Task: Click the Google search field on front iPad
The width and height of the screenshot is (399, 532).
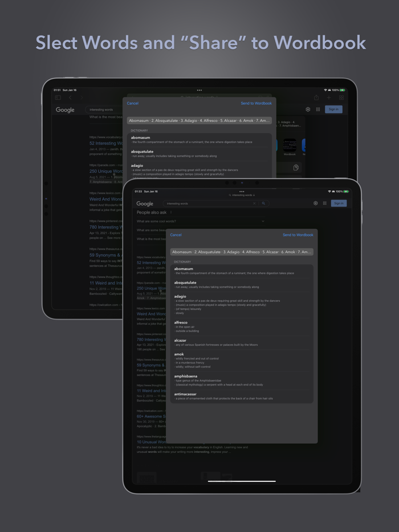Action: (216, 203)
